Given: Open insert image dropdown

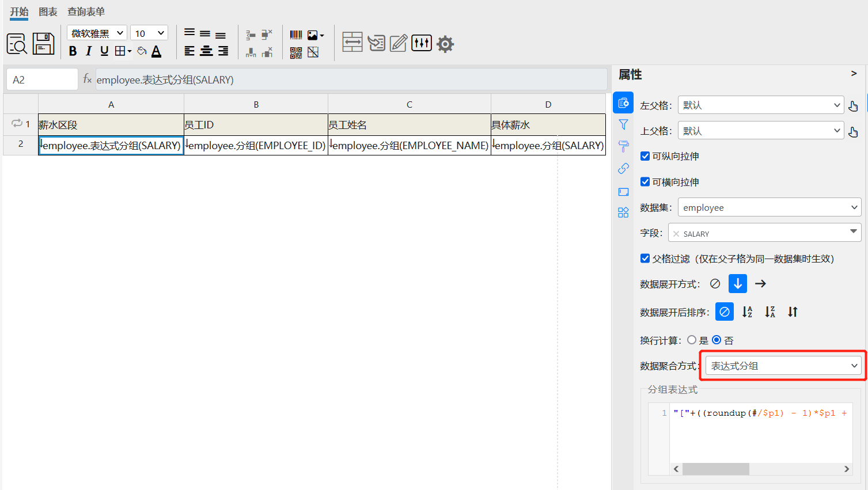Looking at the screenshot, I should 316,35.
